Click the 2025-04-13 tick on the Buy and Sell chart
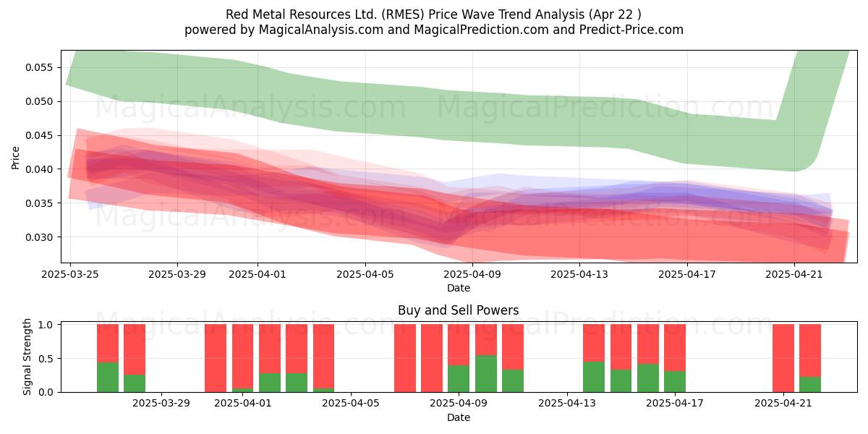 click(x=567, y=404)
